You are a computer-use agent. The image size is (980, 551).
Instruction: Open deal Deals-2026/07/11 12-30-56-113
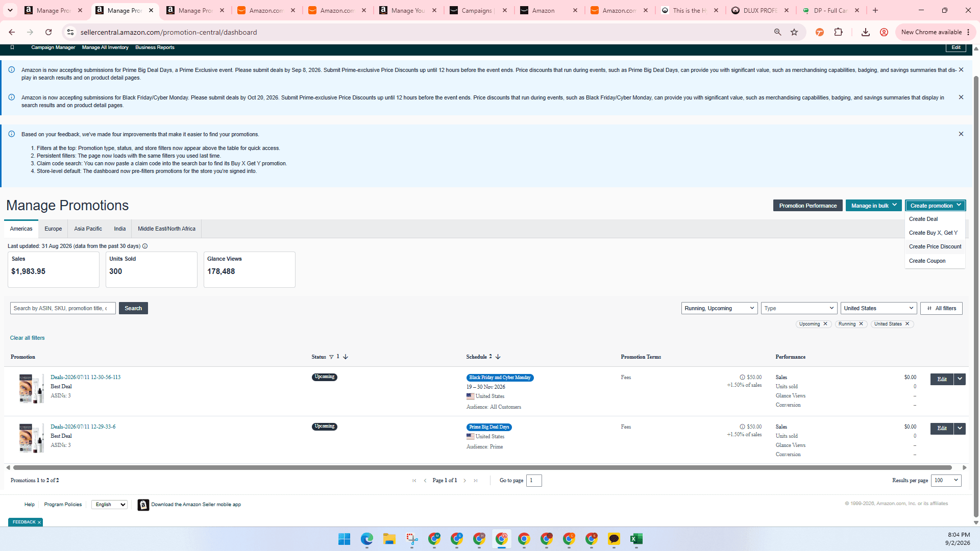(86, 378)
